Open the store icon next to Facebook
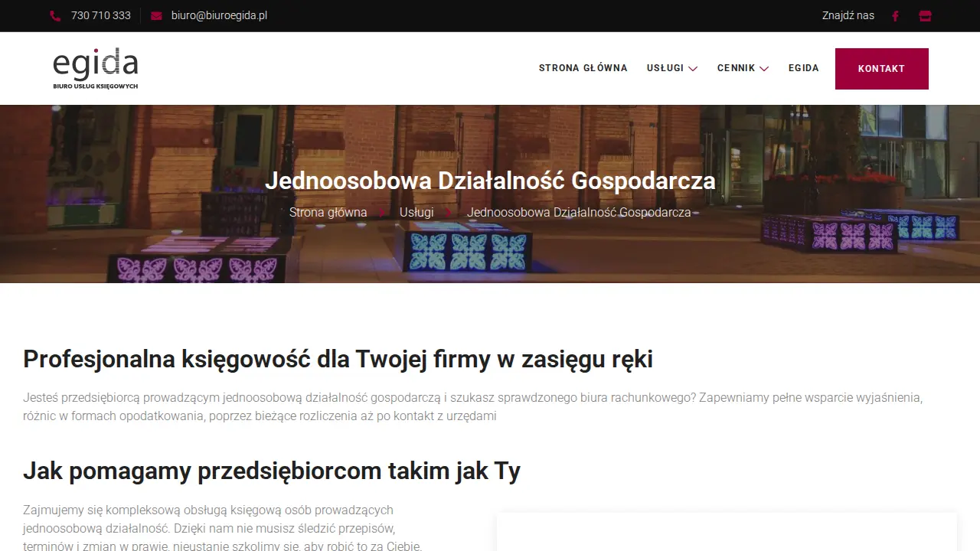This screenshot has width=980, height=551. (925, 16)
